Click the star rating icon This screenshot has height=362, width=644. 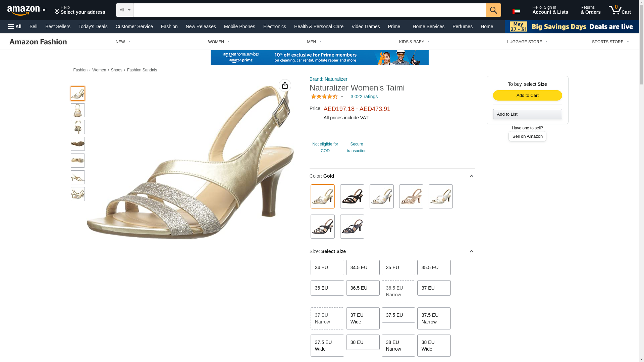coord(324,97)
